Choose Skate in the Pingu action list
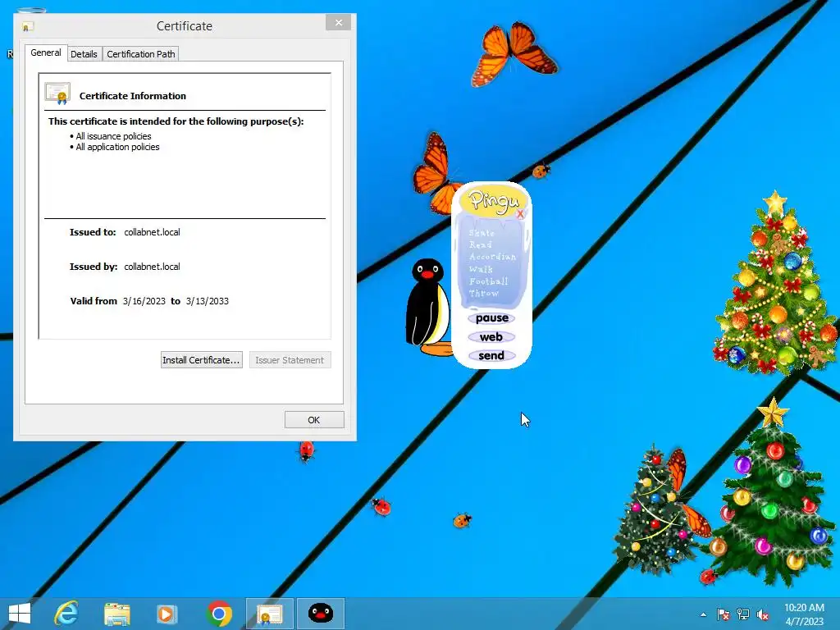The image size is (840, 630). (482, 233)
